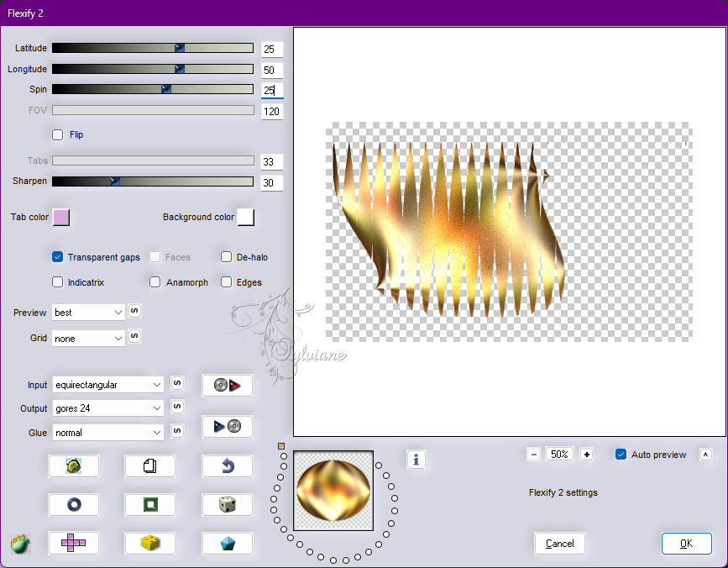728x568 pixels.
Task: Click the golden sphere thumbnail preview
Action: tap(333, 491)
